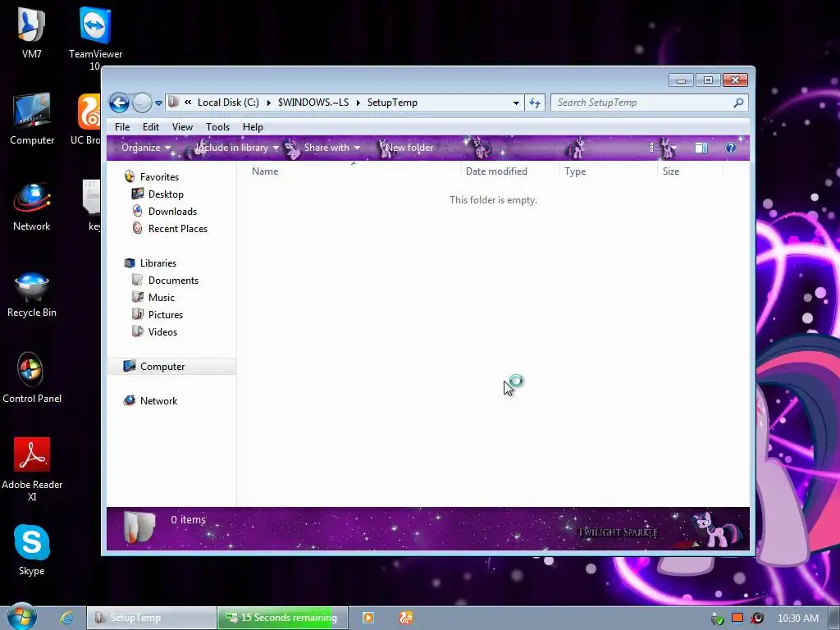Select the Adobe Reader XI desktop icon
The width and height of the screenshot is (840, 630).
click(32, 468)
